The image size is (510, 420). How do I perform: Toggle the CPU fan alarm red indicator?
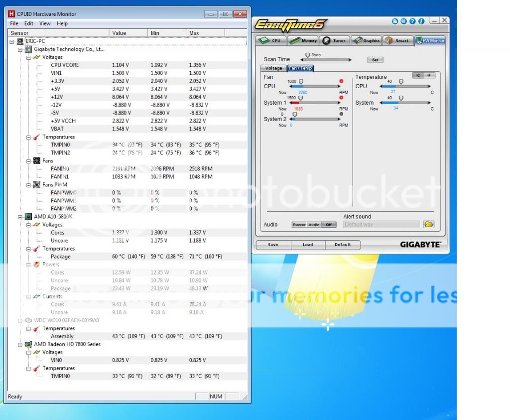tap(341, 81)
